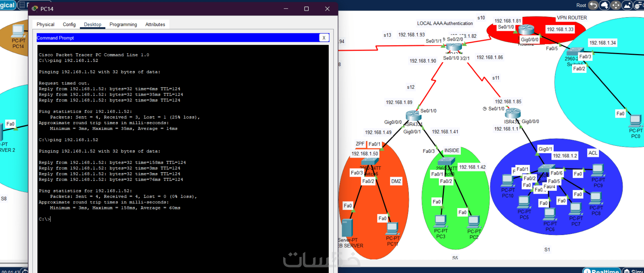Click the 192.168.1.90 address label
The image size is (644, 273).
[x=423, y=61]
